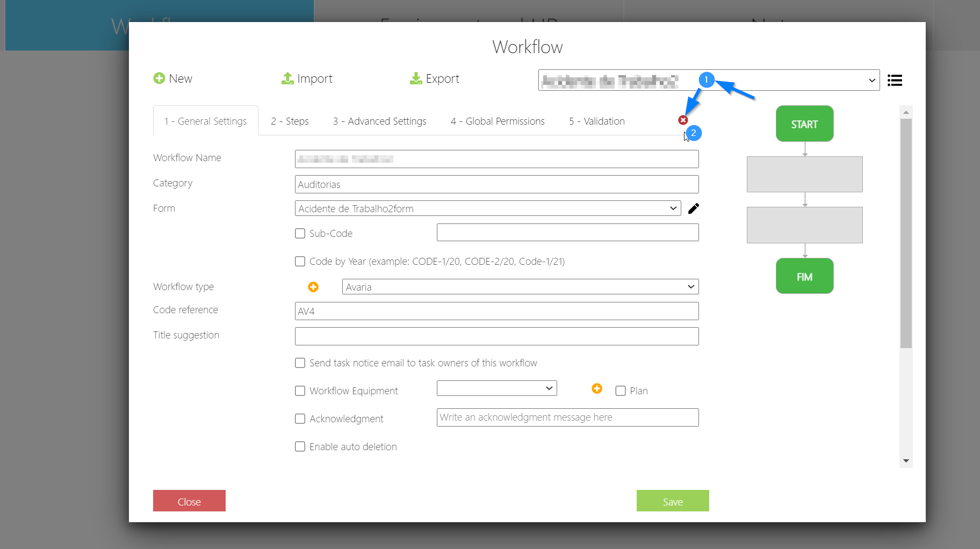Click the red delete workflow icon
This screenshot has width=980, height=549.
(683, 120)
